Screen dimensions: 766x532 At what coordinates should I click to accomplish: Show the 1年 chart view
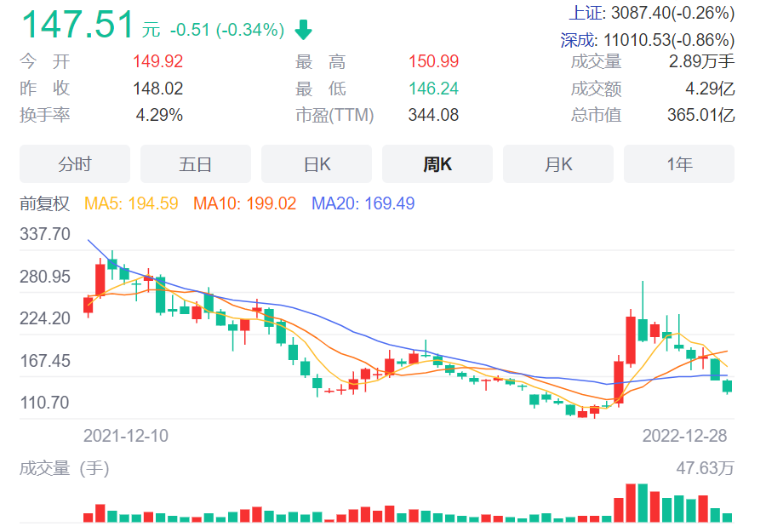pyautogui.click(x=679, y=164)
